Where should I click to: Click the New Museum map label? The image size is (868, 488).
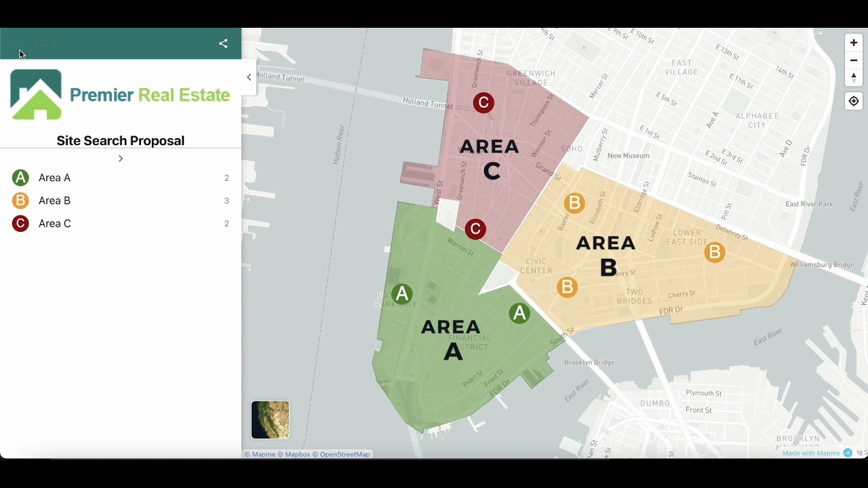[629, 156]
